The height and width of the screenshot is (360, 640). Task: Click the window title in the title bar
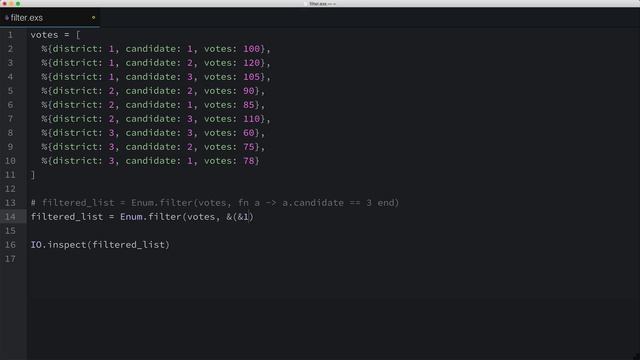coord(322,4)
